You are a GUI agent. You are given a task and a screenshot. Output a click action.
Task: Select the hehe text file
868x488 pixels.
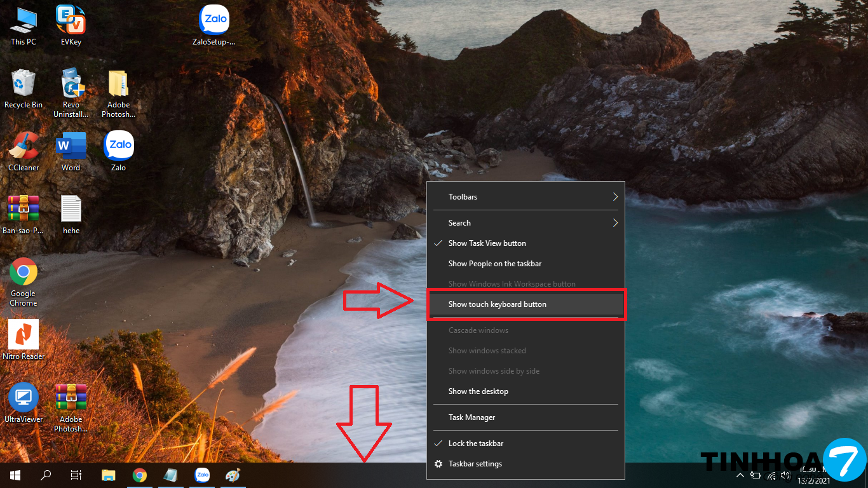pos(71,213)
